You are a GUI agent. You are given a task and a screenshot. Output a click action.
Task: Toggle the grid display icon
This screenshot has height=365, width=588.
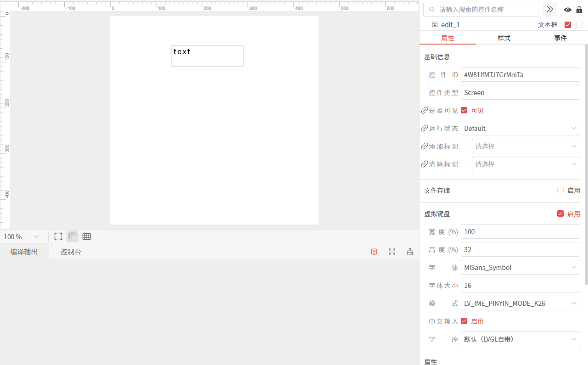(87, 236)
